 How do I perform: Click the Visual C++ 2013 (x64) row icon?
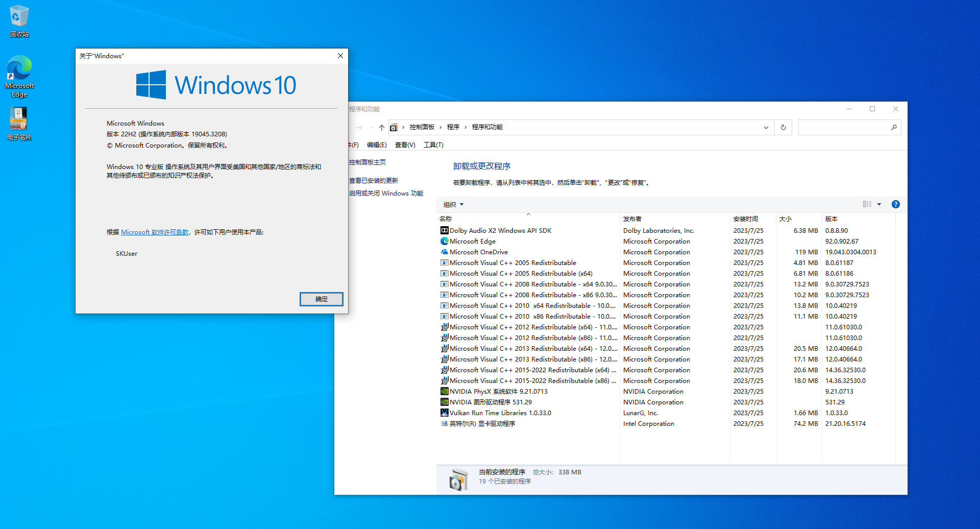[x=445, y=349]
